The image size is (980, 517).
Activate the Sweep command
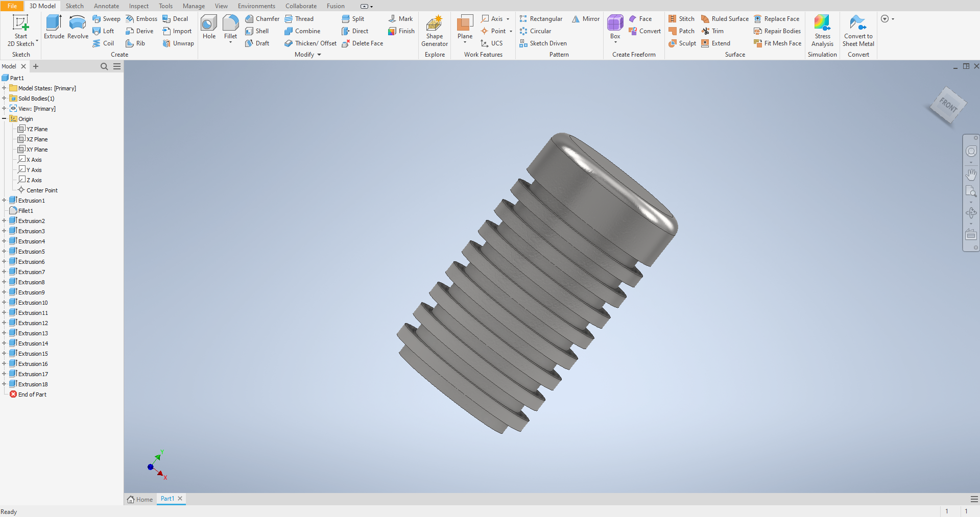106,19
